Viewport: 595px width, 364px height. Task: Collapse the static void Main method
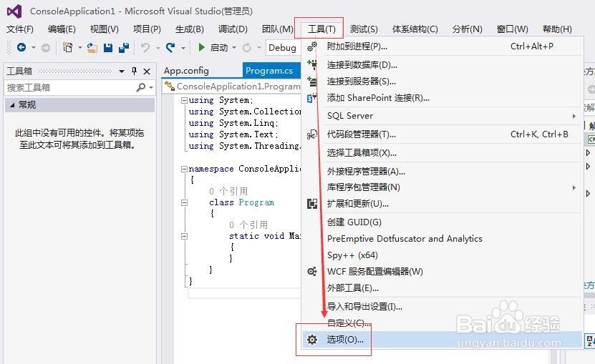(184, 236)
